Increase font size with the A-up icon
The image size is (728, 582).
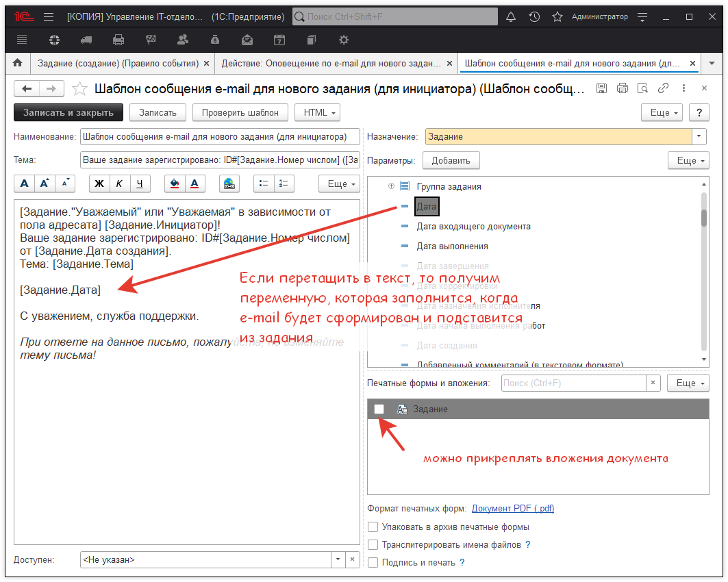point(46,184)
